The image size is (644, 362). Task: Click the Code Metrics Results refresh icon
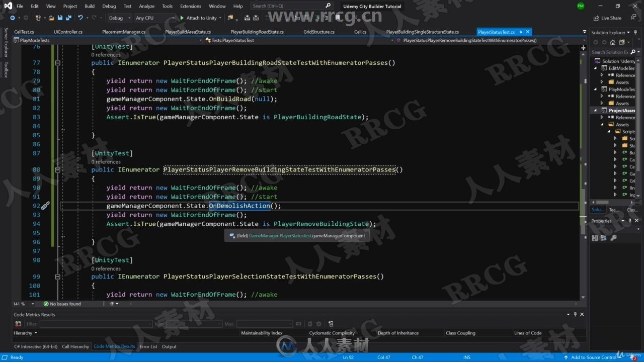click(18, 324)
